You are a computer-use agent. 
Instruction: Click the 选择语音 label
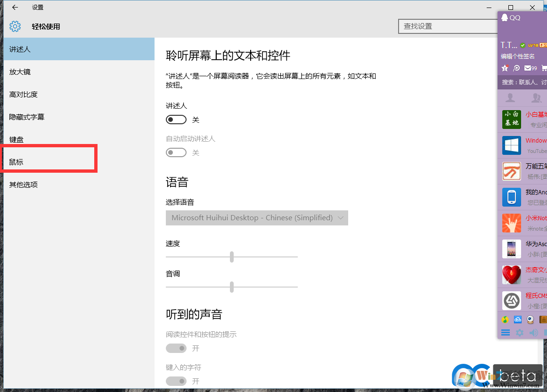(x=180, y=202)
